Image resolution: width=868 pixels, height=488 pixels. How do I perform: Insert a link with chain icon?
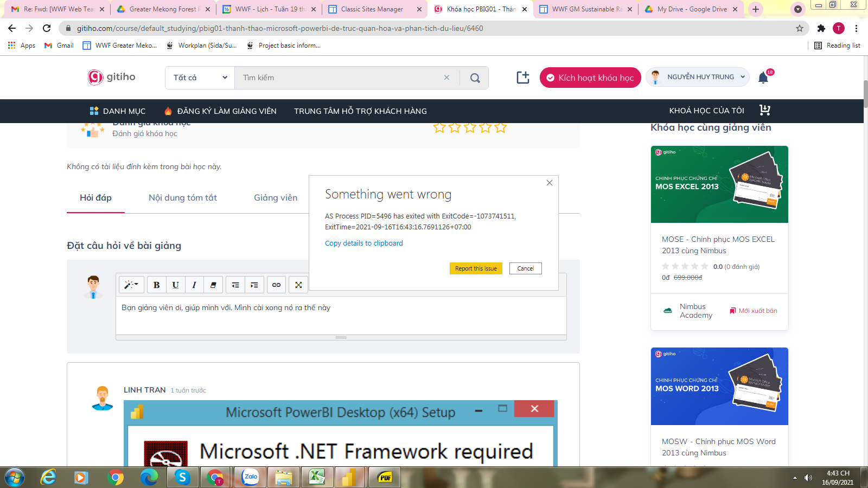[276, 285]
